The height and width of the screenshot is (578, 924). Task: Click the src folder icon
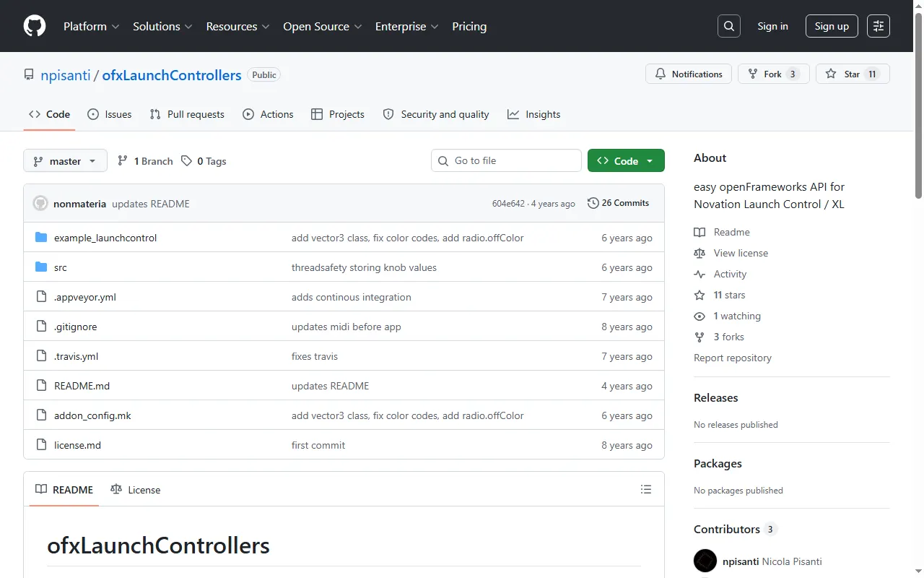(x=41, y=267)
